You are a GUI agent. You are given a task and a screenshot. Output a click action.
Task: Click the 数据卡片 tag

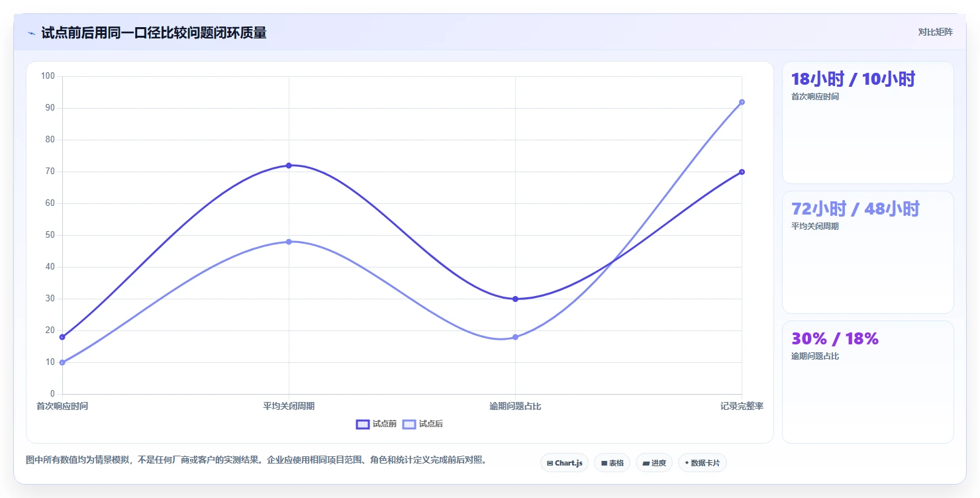pos(702,463)
